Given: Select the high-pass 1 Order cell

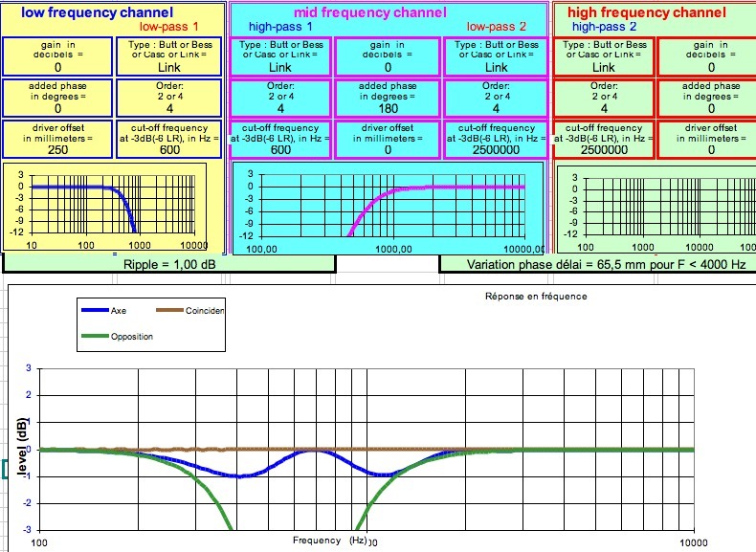Looking at the screenshot, I should pos(280,98).
